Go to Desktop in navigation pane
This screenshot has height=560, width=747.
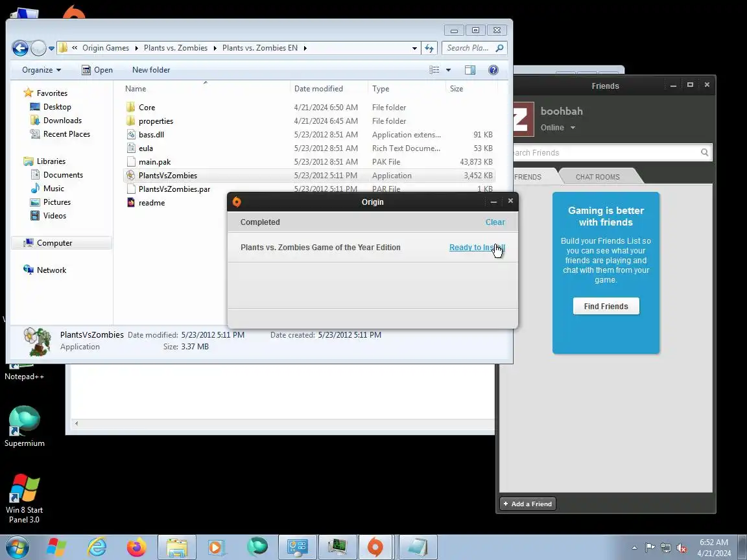point(57,107)
